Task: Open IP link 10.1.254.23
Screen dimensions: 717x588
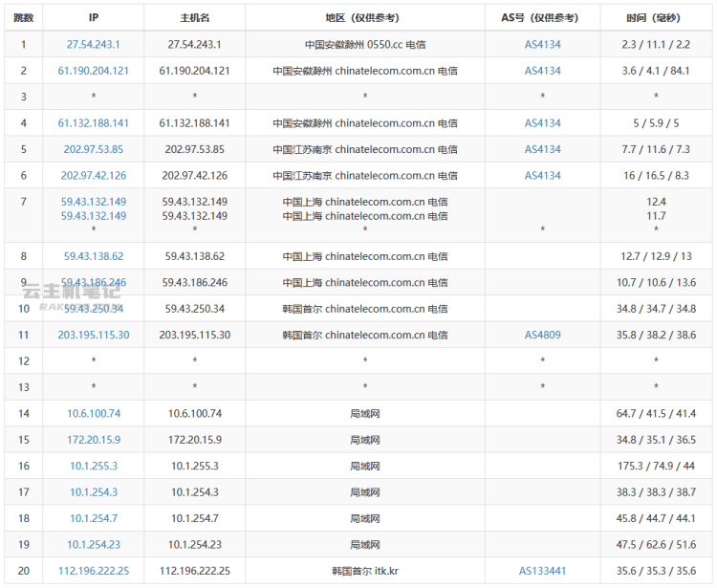Action: pos(94,545)
